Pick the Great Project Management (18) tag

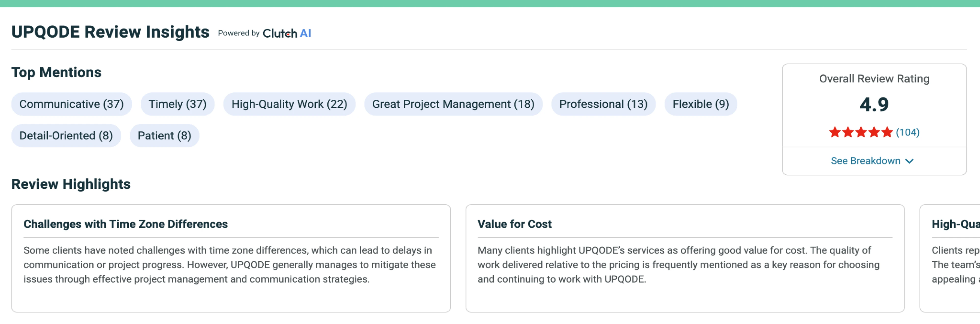[x=453, y=104]
